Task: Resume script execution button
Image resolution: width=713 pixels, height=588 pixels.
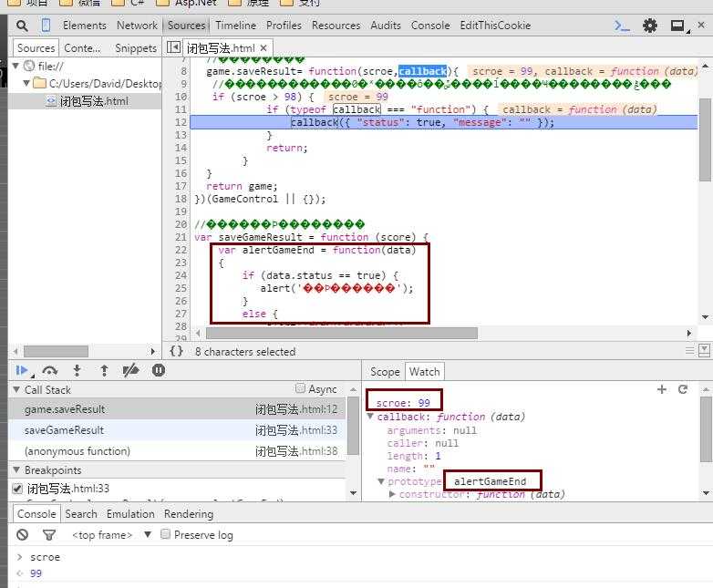Action: coord(21,371)
